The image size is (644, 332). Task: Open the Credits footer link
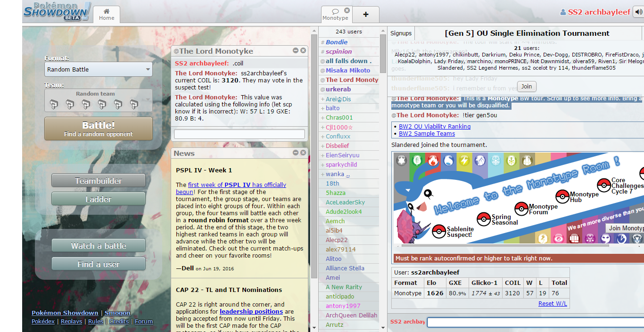119,321
